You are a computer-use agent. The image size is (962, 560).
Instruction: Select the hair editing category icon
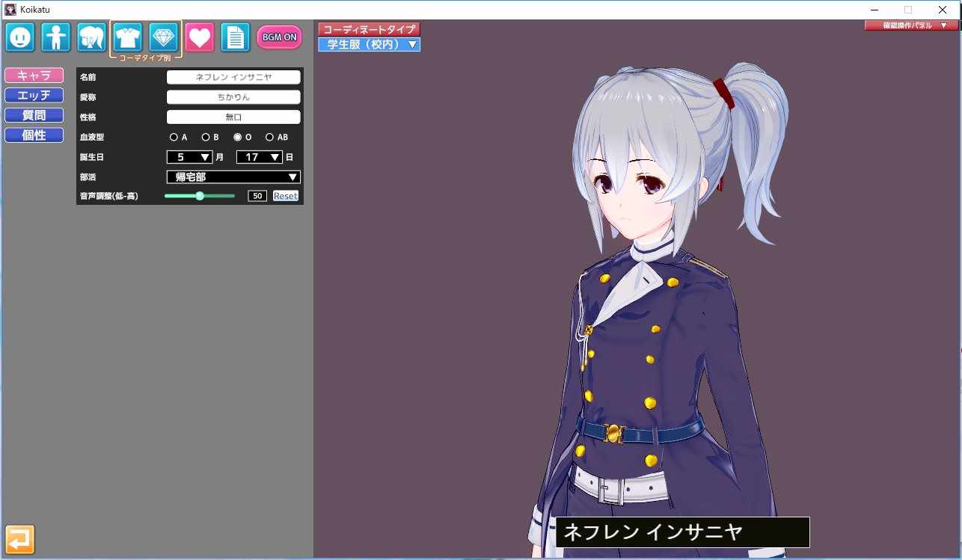pos(92,37)
